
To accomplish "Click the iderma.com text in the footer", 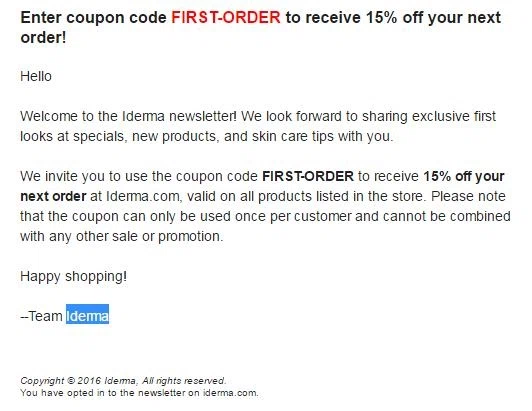I will click(x=231, y=393).
